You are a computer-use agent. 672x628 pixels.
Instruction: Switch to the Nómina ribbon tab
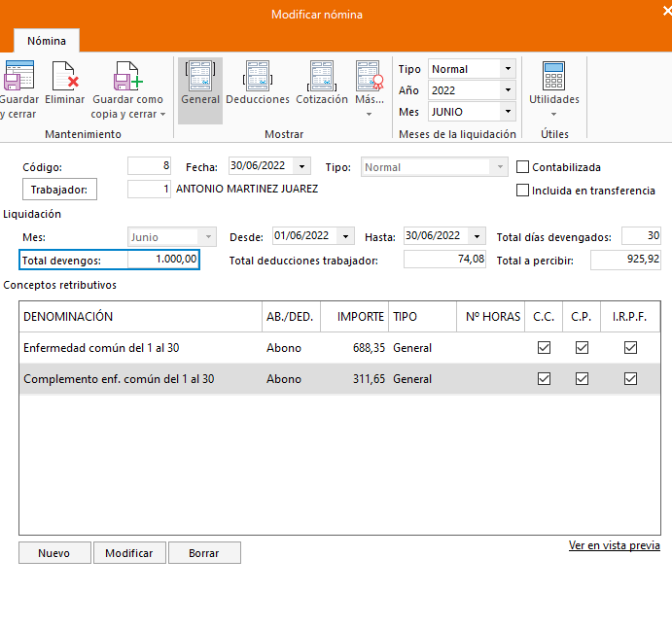click(47, 42)
